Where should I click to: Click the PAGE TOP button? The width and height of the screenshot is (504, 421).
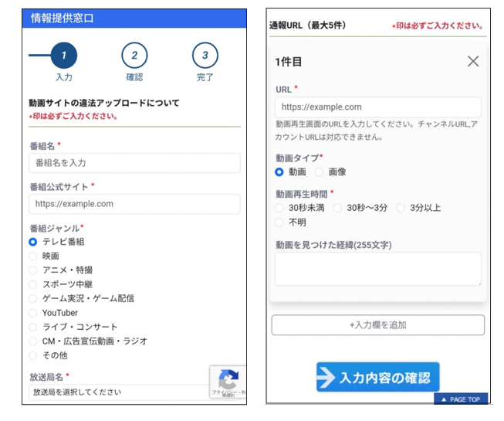[461, 399]
